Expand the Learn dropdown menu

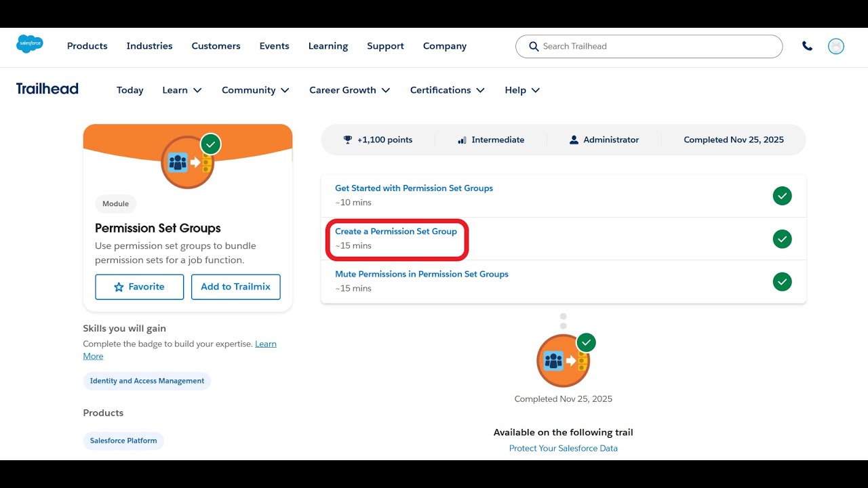coord(182,90)
